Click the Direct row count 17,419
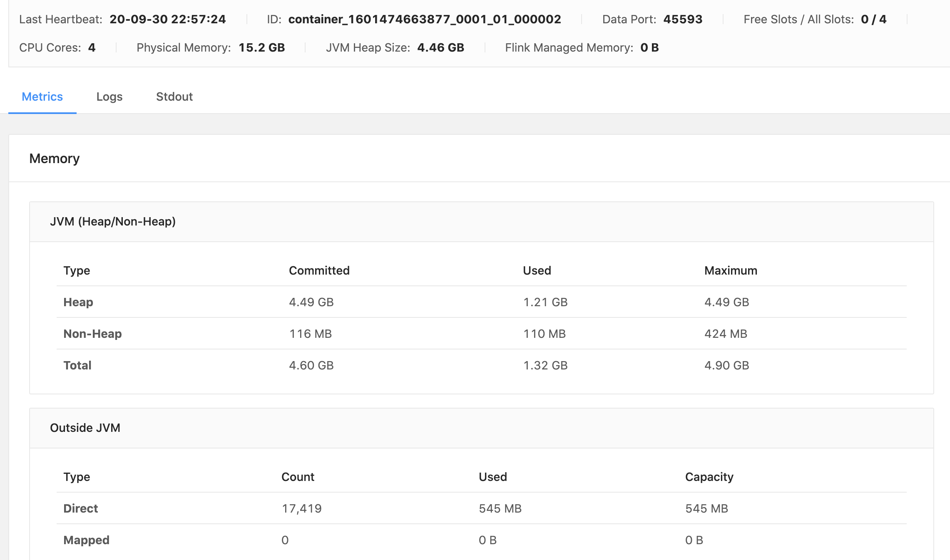This screenshot has width=950, height=560. [301, 508]
